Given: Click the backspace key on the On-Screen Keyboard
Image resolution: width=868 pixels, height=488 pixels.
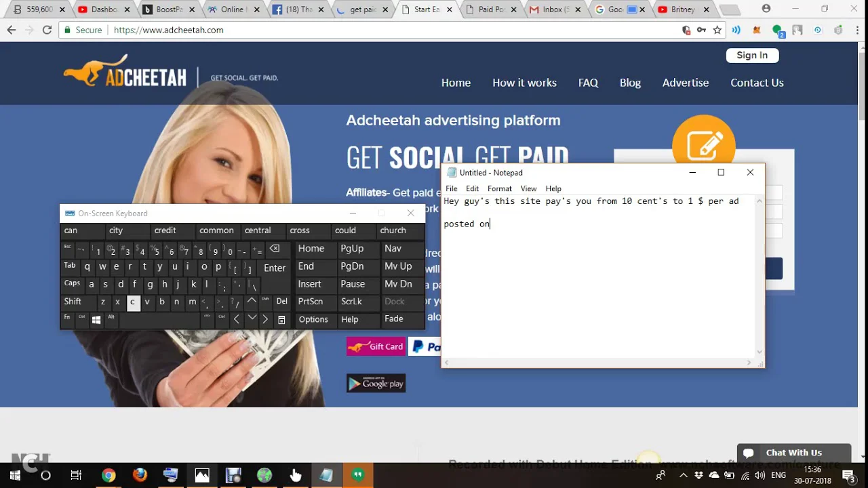Looking at the screenshot, I should [274, 249].
